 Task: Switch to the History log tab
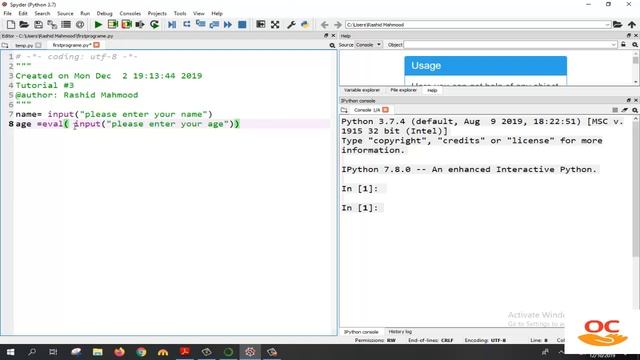coord(400,332)
